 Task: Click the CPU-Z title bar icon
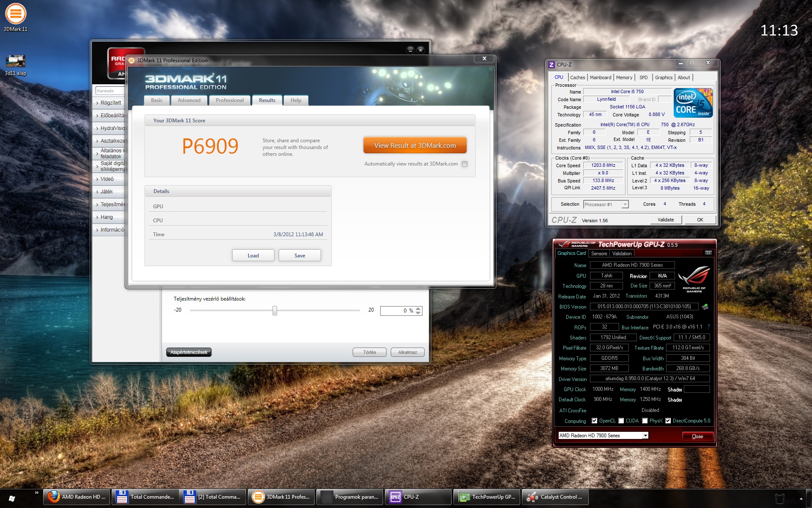(551, 65)
